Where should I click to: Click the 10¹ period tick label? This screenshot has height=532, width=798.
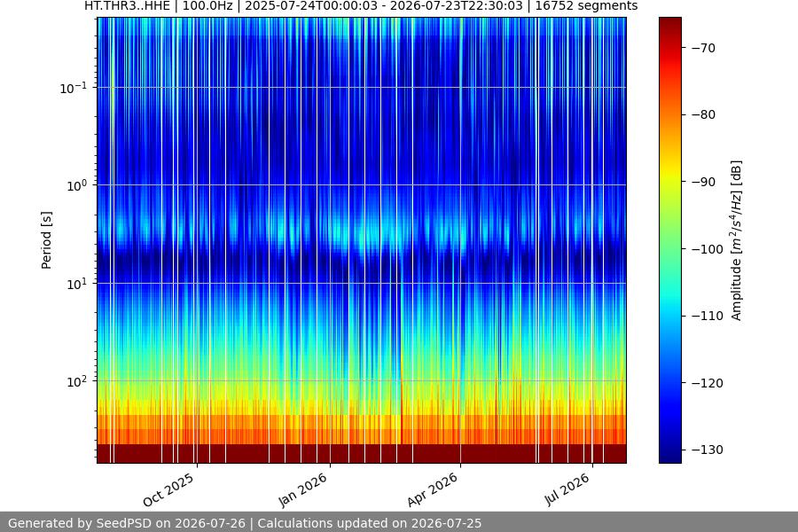pyautogui.click(x=77, y=284)
